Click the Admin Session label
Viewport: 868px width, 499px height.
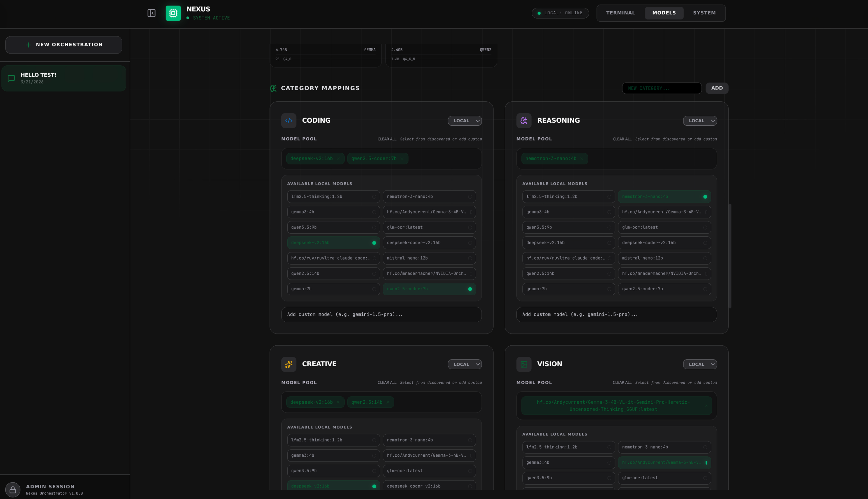point(50,487)
